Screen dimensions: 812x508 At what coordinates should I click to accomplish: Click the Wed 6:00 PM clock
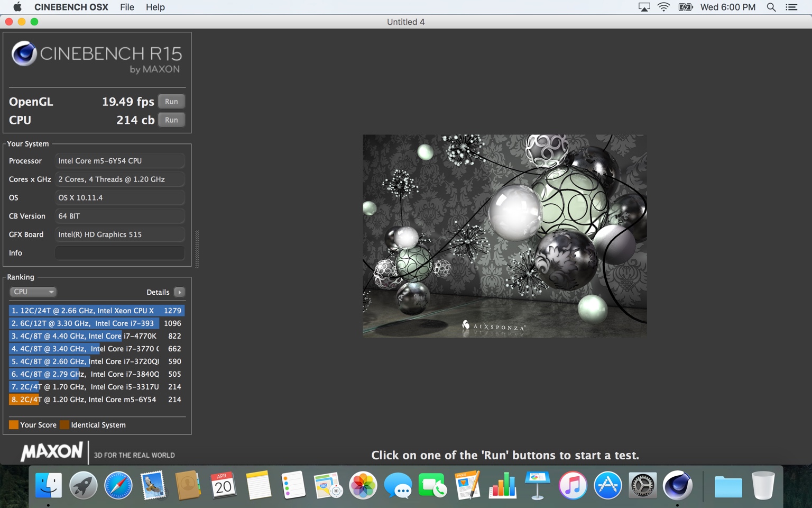pos(728,7)
